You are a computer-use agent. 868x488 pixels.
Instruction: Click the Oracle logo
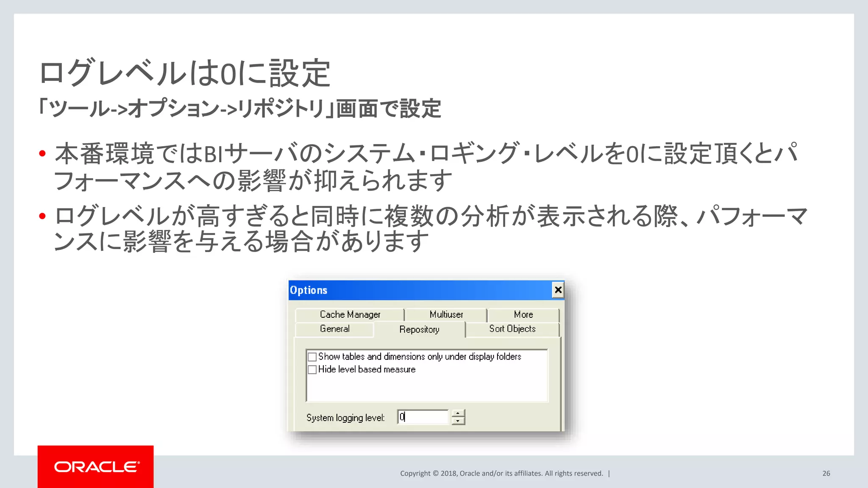point(96,467)
